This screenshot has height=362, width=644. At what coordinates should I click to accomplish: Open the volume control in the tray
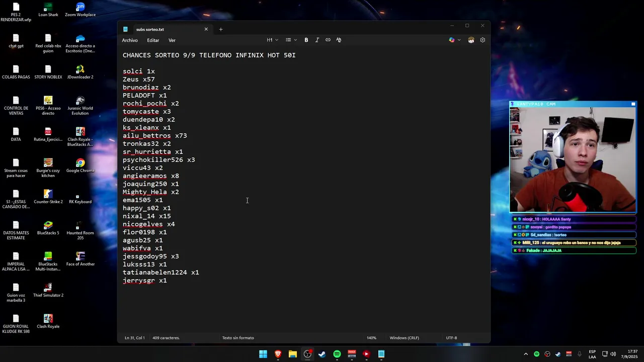(x=613, y=354)
